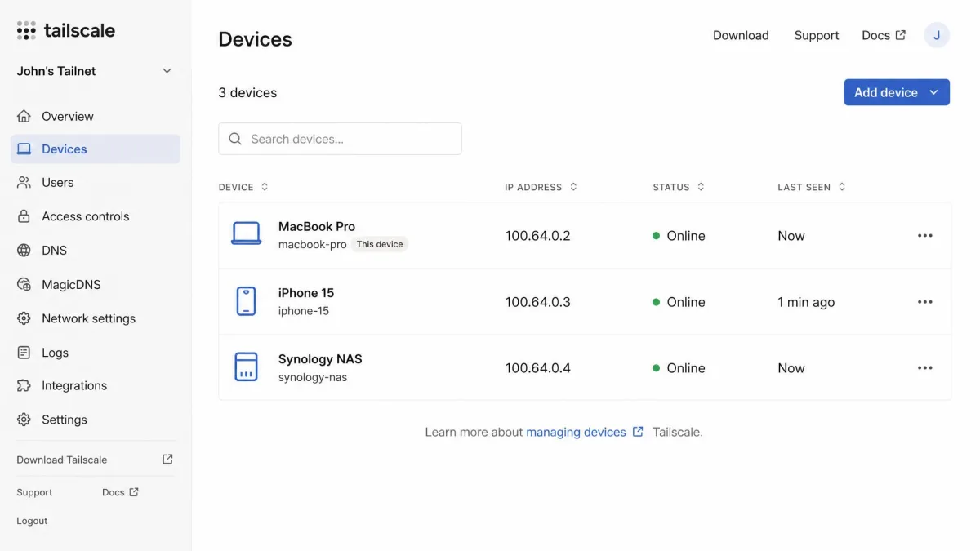
Task: Click external link icon beside top Docs
Action: click(x=901, y=35)
